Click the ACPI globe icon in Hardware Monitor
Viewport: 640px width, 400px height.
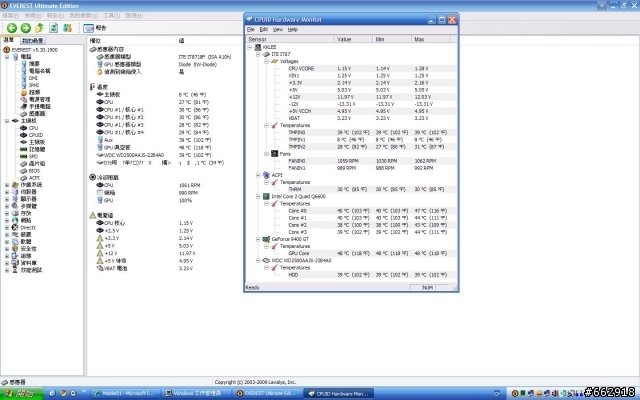coord(266,175)
